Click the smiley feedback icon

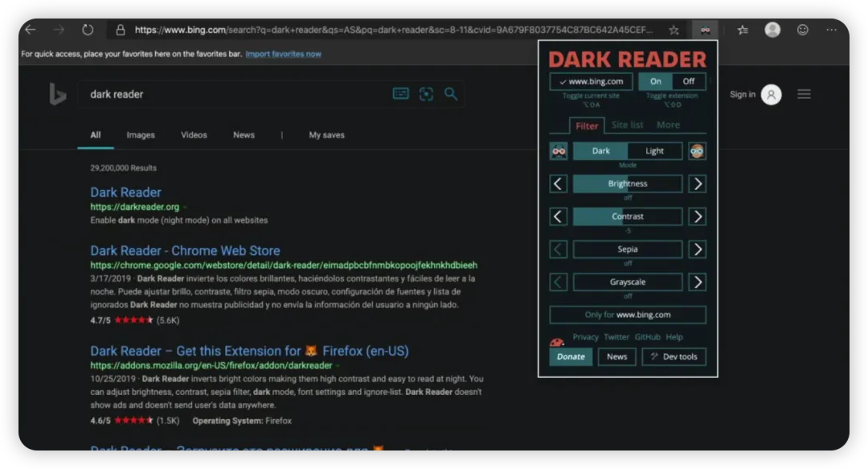pyautogui.click(x=803, y=30)
